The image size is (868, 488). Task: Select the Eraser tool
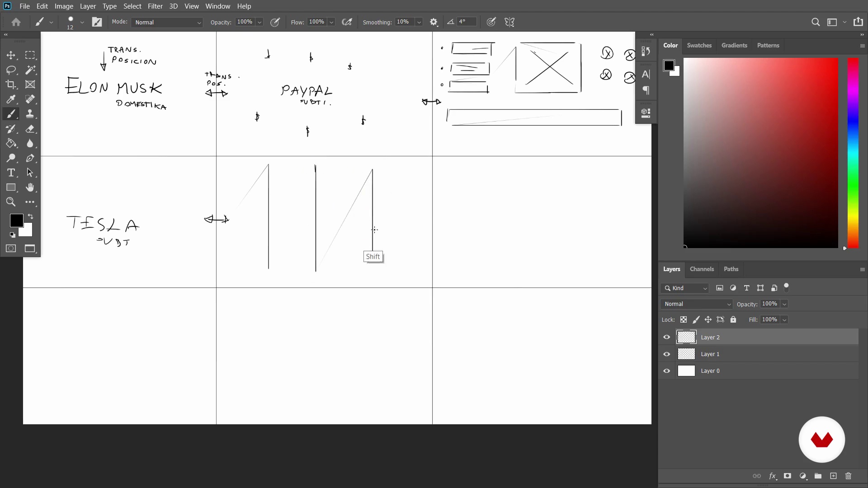30,129
